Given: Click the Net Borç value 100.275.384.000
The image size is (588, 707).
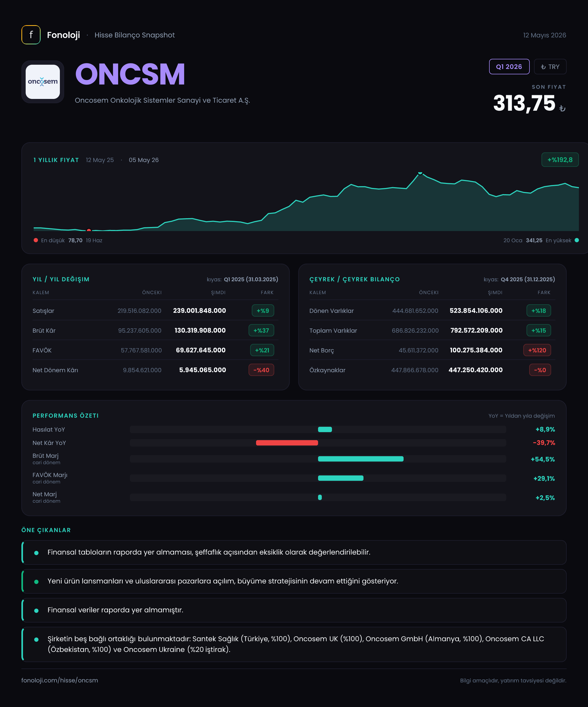Looking at the screenshot, I should click(x=476, y=350).
